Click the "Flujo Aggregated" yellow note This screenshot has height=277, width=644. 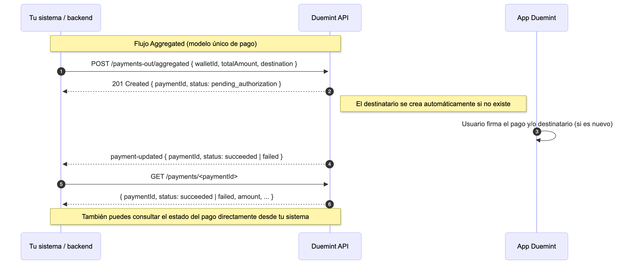[x=195, y=43]
